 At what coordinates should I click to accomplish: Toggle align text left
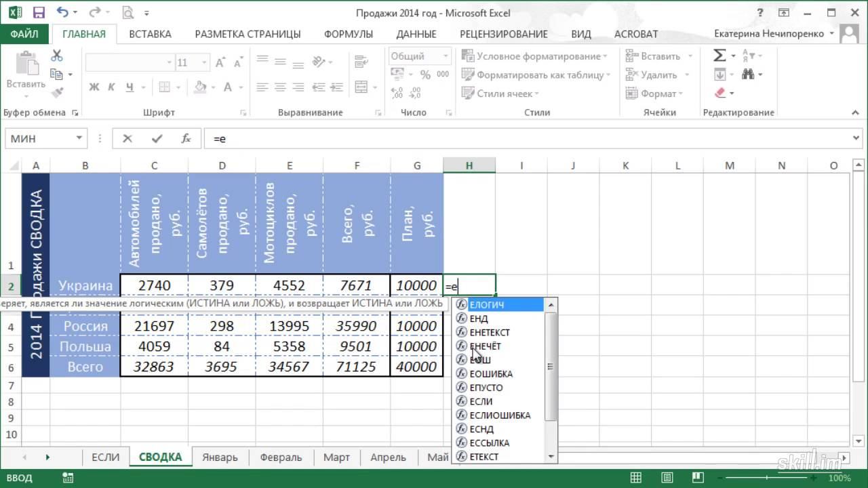point(263,87)
